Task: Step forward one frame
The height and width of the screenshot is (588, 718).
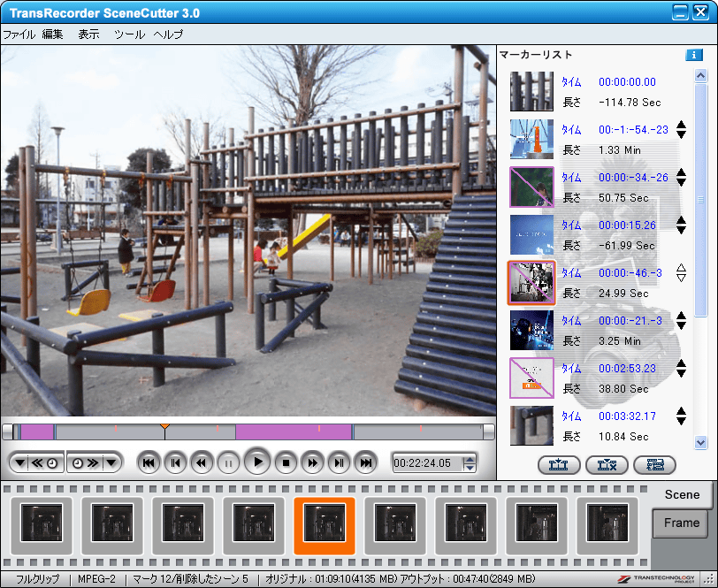Action: [x=339, y=463]
